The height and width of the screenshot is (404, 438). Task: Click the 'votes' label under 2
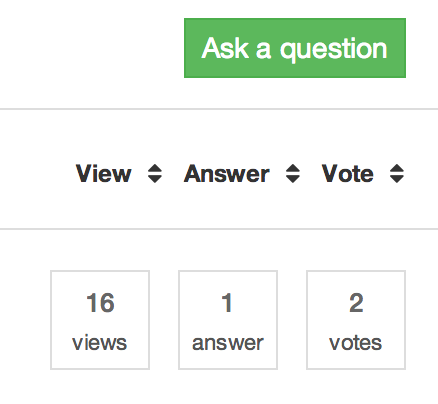[x=355, y=343]
